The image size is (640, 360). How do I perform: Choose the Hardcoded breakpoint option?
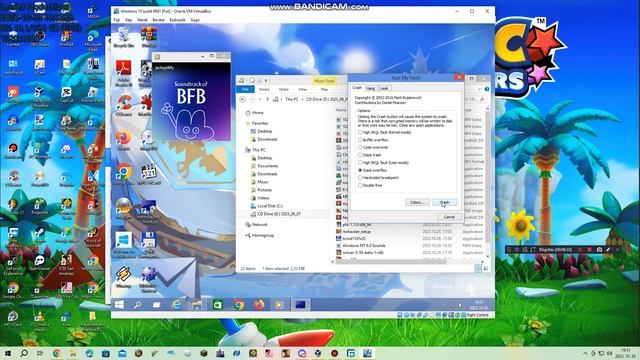tap(378, 178)
